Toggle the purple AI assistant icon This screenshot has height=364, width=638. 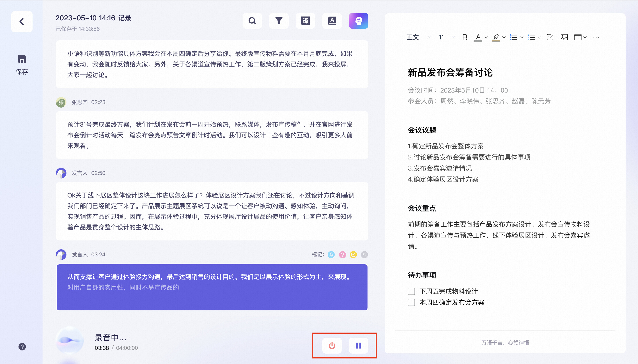pos(358,21)
